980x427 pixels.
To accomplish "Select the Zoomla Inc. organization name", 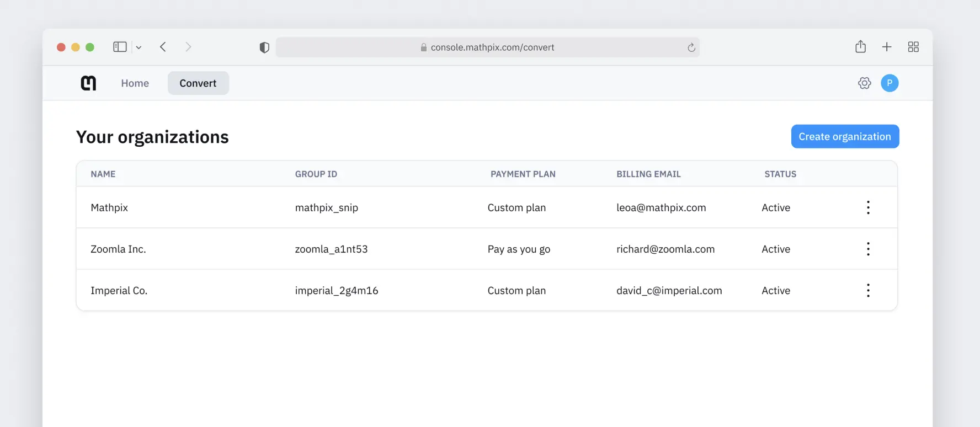I will coord(118,249).
